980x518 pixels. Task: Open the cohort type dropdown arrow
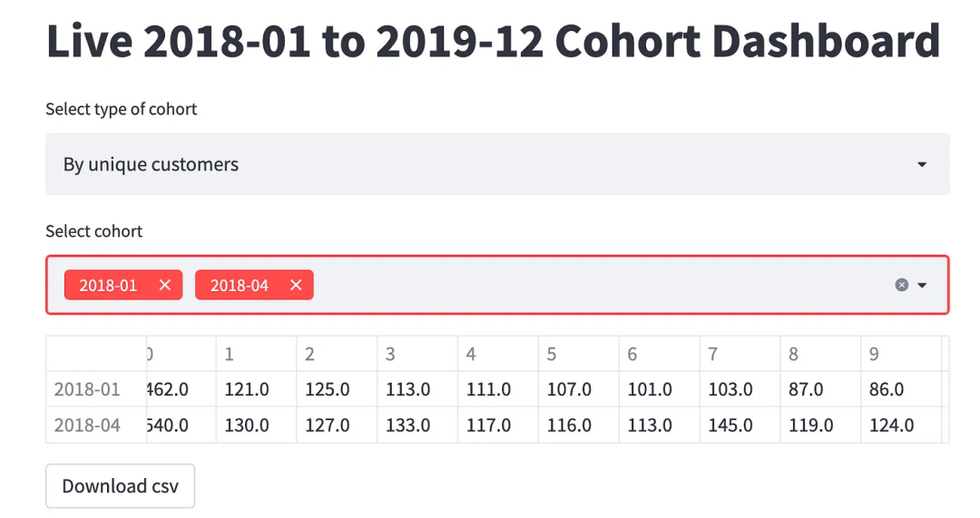(x=922, y=164)
